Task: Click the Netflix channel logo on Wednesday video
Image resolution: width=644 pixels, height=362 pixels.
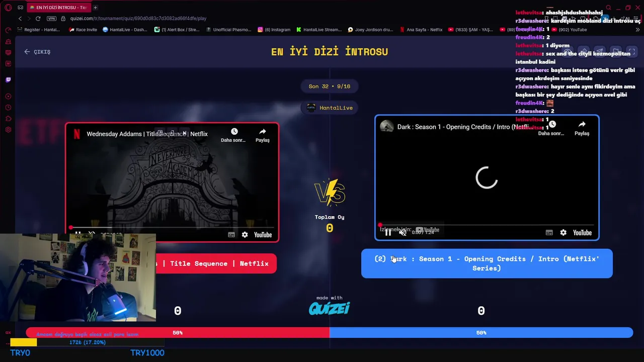Action: (77, 134)
